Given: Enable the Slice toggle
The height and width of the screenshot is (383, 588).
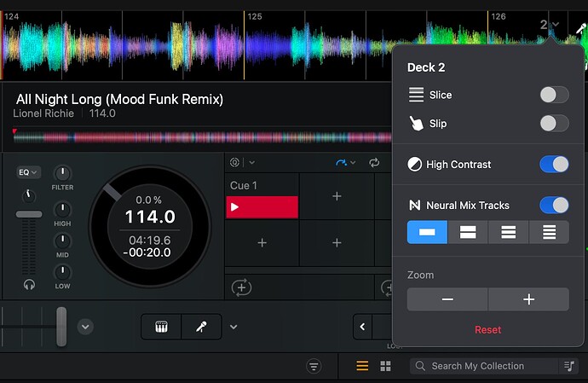Looking at the screenshot, I should [554, 95].
